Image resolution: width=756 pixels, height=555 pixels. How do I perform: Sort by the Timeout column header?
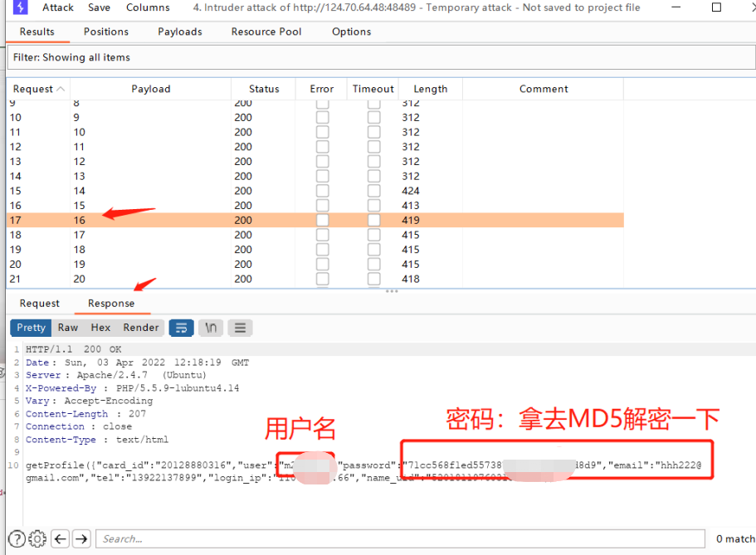[373, 89]
